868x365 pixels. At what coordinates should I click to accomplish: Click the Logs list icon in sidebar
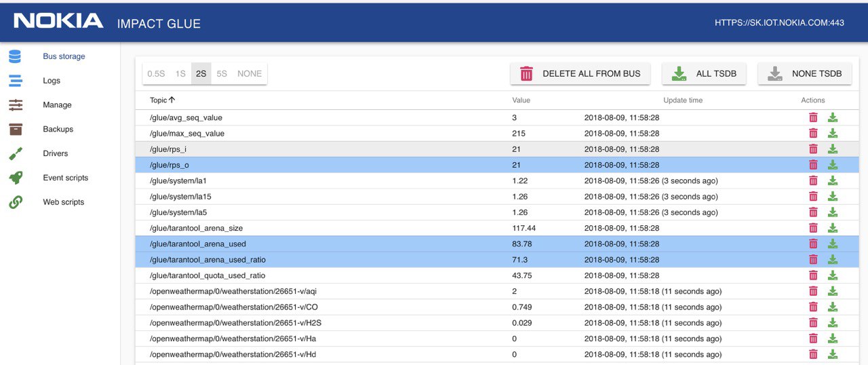[x=15, y=81]
